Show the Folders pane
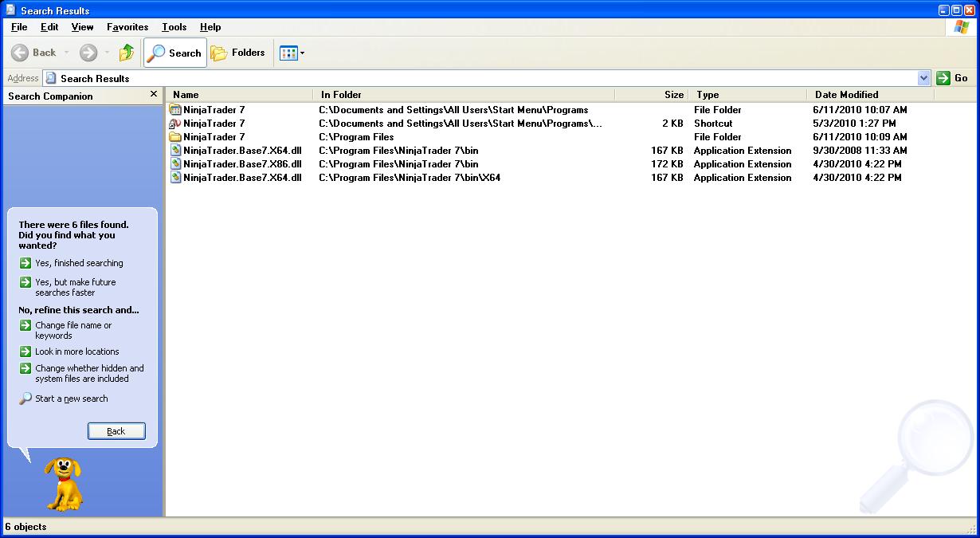The height and width of the screenshot is (538, 980). (237, 53)
